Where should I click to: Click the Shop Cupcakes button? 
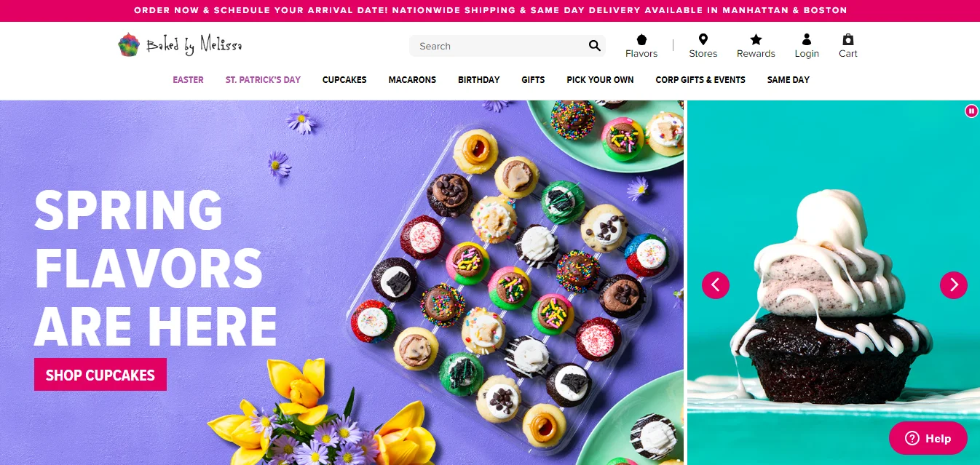[x=100, y=375]
